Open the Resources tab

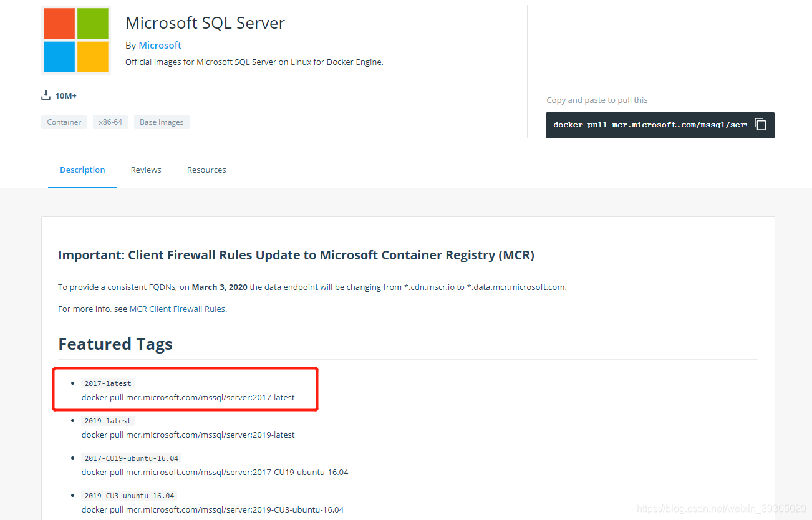pyautogui.click(x=206, y=170)
